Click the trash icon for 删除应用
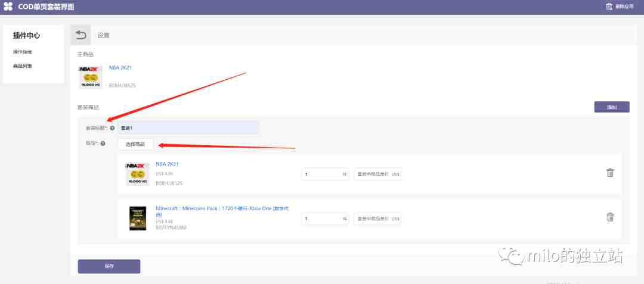Screen dimensions: 644x284 pyautogui.click(x=609, y=7)
